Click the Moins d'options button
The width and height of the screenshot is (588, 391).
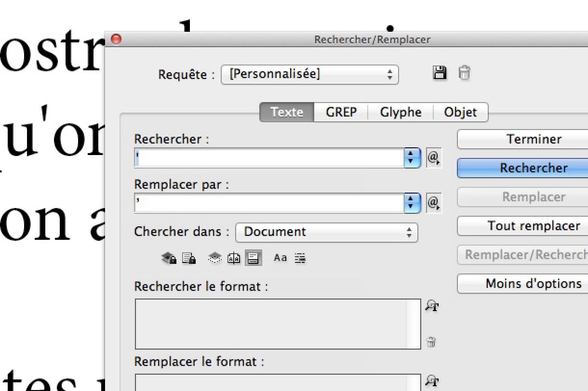point(523,284)
